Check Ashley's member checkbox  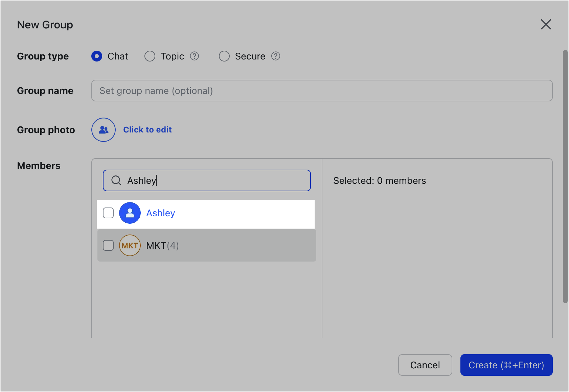[x=108, y=213]
